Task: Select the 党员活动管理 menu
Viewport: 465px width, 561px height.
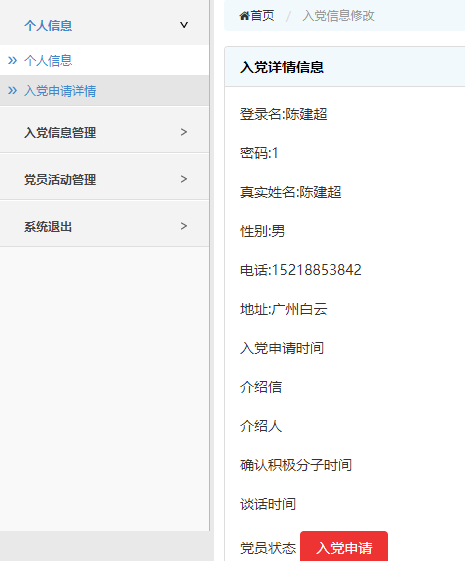Action: tap(60, 180)
